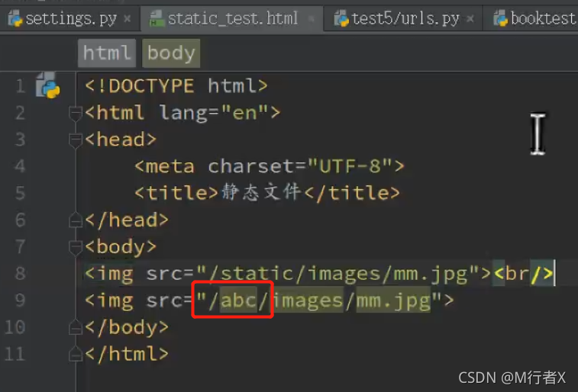Click the opening body tag
578x392 pixels.
(x=121, y=247)
